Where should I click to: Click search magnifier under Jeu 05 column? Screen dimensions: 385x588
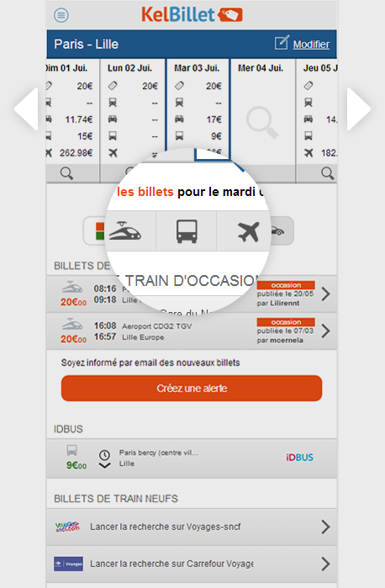point(327,173)
